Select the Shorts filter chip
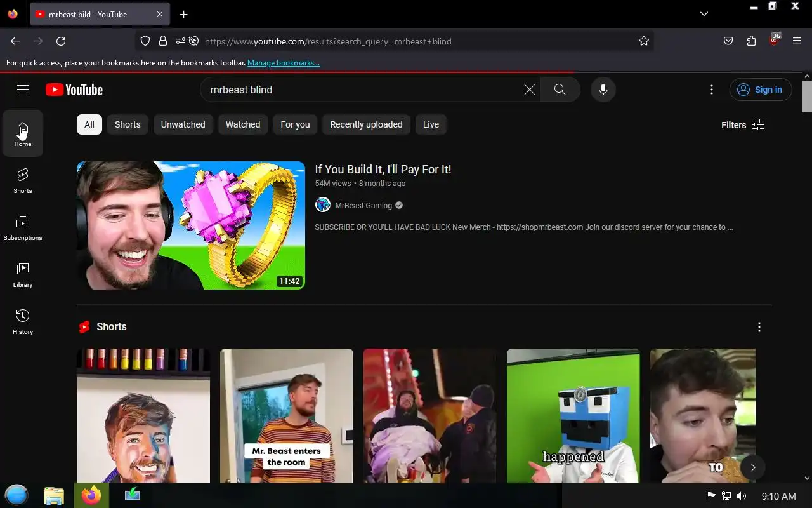Viewport: 812px width, 508px height. (x=128, y=124)
